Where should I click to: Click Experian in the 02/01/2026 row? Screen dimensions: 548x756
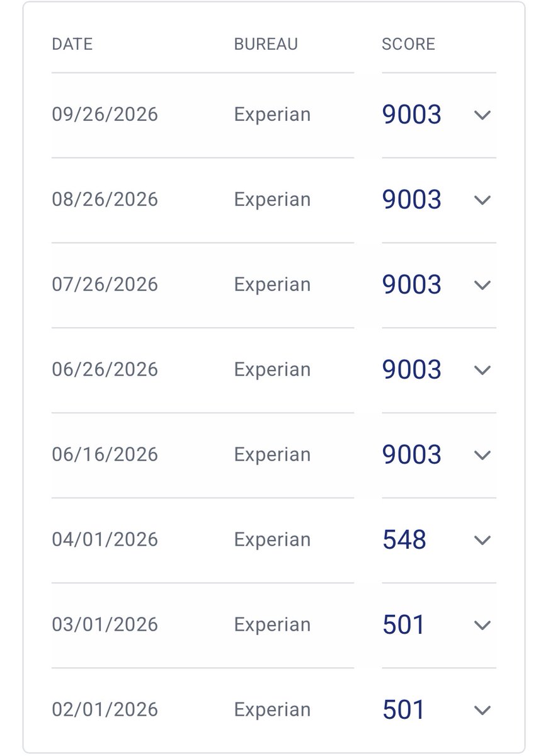click(272, 711)
